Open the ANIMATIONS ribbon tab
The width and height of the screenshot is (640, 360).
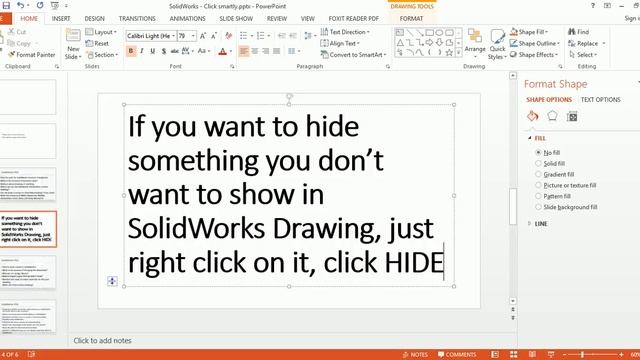(187, 19)
